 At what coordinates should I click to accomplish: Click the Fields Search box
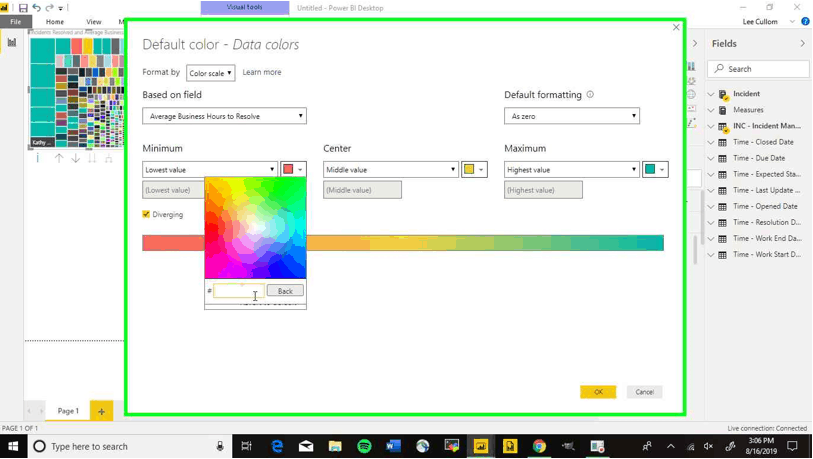758,68
